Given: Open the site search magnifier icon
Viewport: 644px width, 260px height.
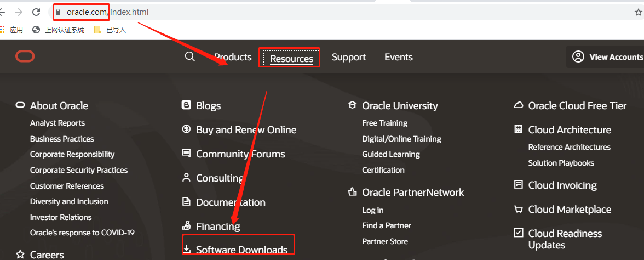Looking at the screenshot, I should point(189,57).
